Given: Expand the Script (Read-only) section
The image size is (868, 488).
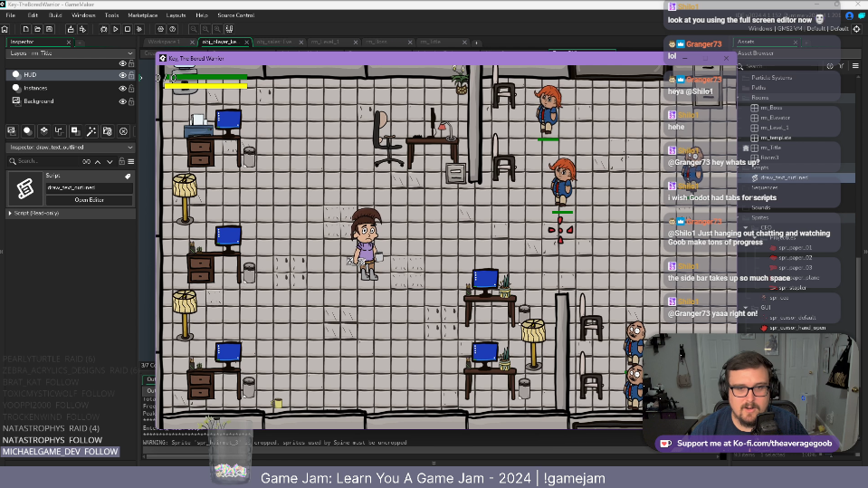Looking at the screenshot, I should (9, 213).
